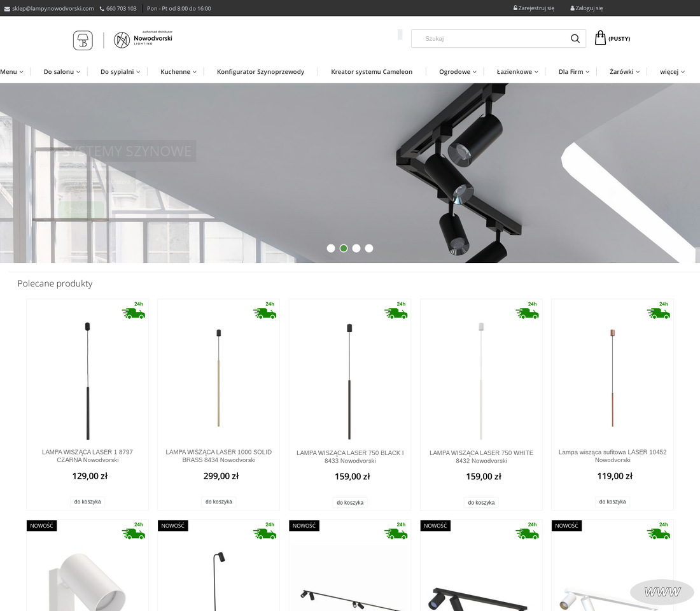Click the (PUSTY) cart label

click(619, 39)
